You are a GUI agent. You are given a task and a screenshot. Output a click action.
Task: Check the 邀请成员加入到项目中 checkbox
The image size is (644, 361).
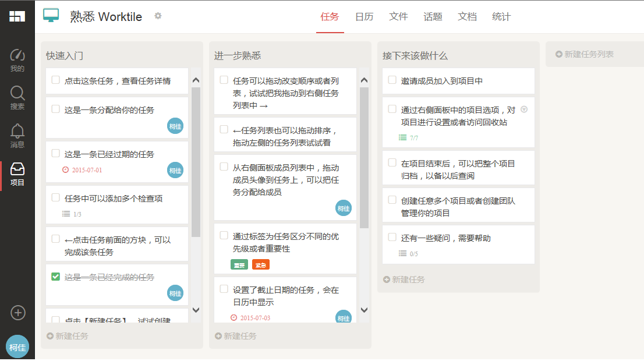[392, 80]
